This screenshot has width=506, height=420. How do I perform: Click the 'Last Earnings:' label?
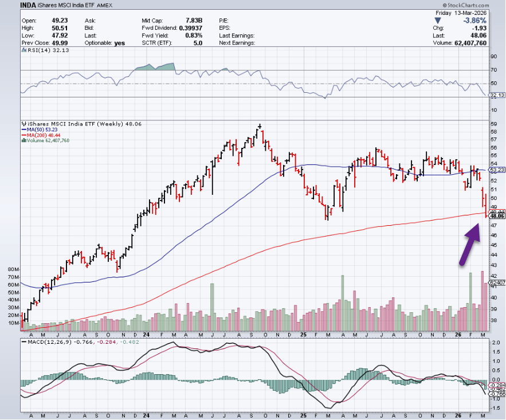pyautogui.click(x=237, y=36)
